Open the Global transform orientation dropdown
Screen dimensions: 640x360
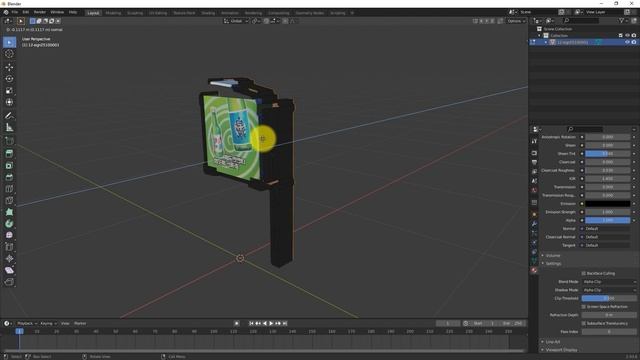click(236, 21)
